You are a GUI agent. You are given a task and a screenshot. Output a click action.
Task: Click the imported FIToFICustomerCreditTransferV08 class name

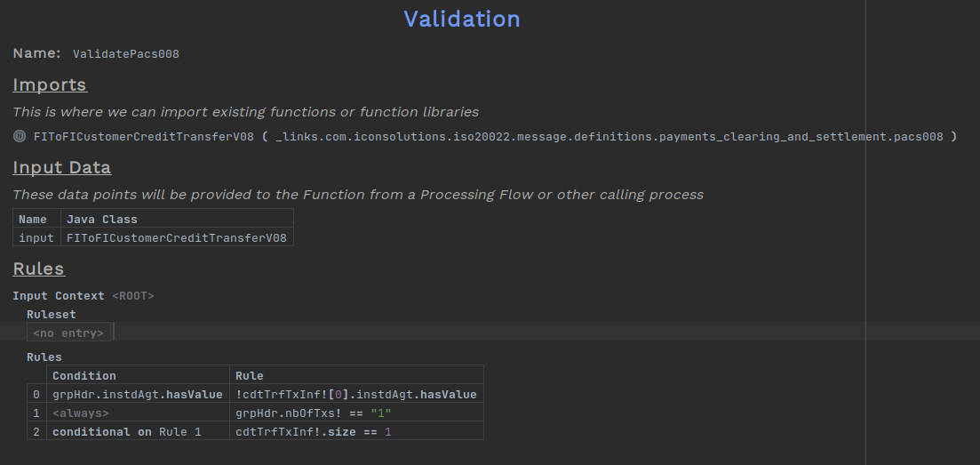click(144, 137)
